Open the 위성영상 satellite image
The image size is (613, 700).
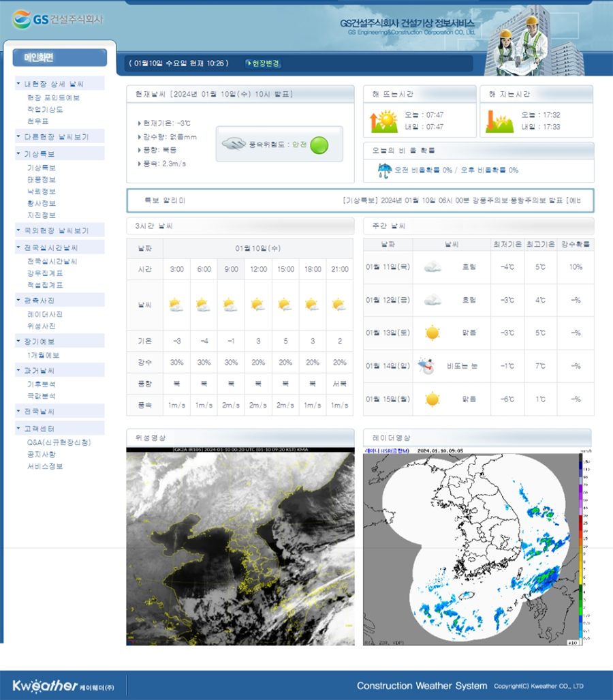pyautogui.click(x=240, y=545)
